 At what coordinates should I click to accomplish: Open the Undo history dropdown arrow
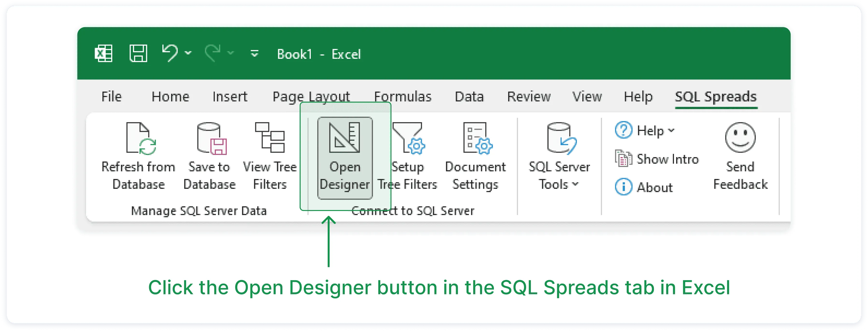[x=189, y=53]
